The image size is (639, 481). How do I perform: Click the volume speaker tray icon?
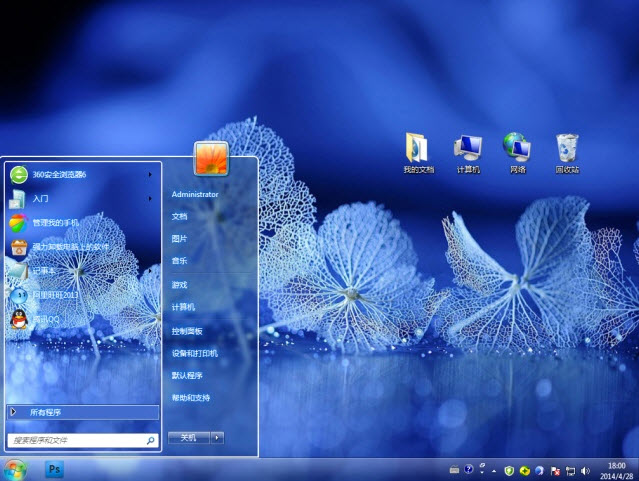(x=585, y=469)
